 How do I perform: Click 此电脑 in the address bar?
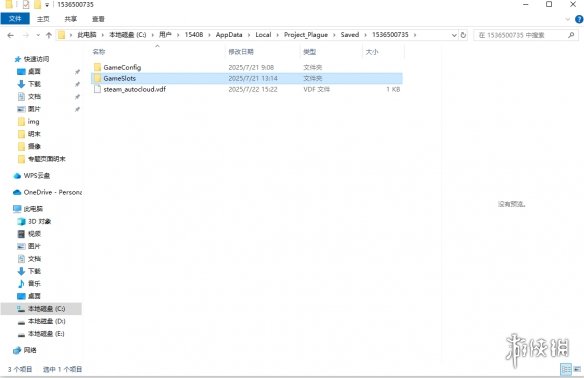[x=86, y=35]
